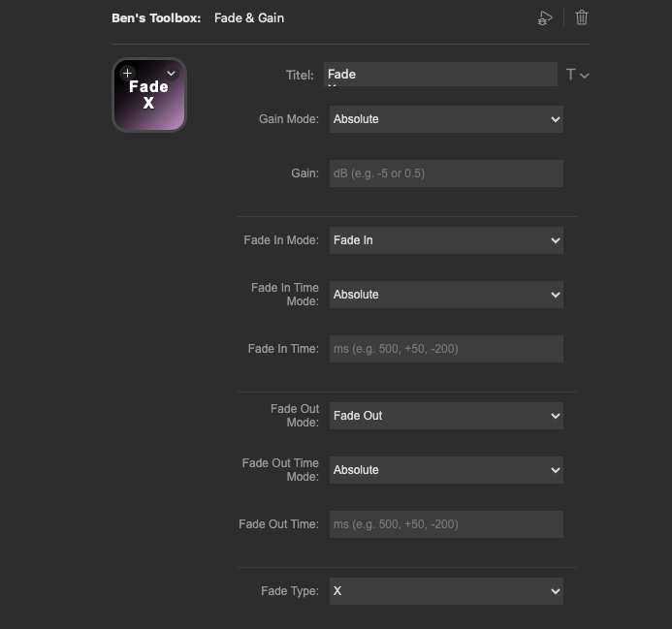Open the Fade Type dropdown
The height and width of the screenshot is (629, 672).
click(446, 591)
